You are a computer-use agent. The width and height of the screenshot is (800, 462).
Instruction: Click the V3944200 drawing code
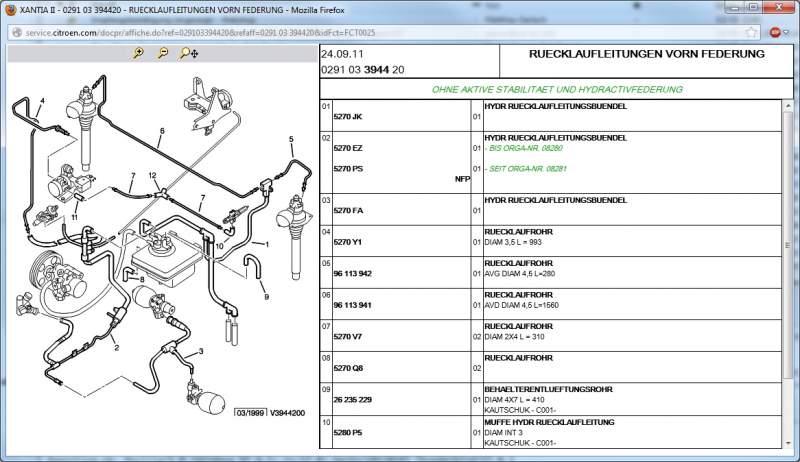pyautogui.click(x=287, y=413)
